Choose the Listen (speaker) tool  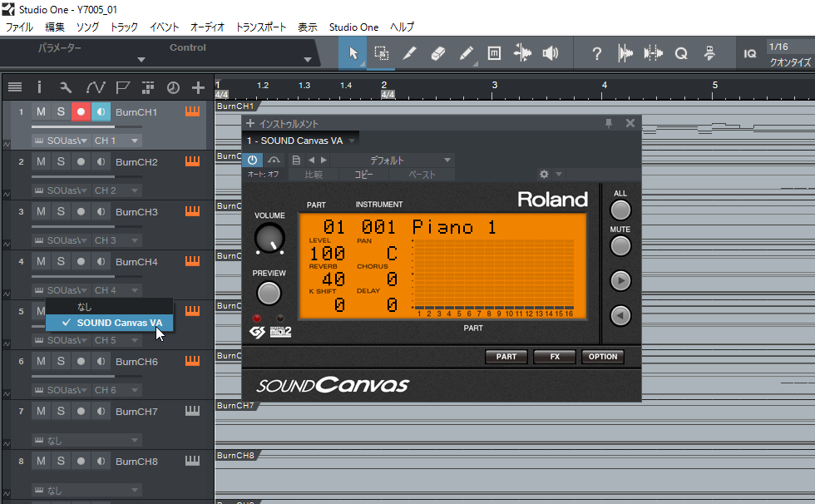[551, 53]
